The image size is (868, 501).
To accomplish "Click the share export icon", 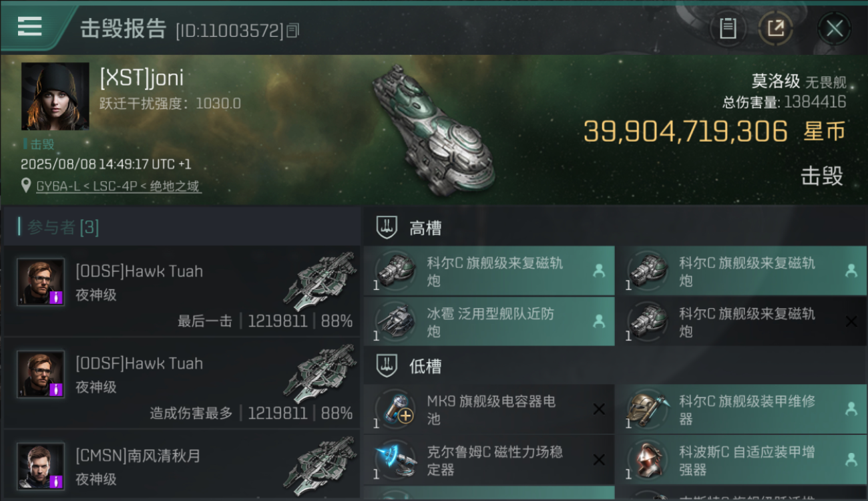I will coord(775,29).
